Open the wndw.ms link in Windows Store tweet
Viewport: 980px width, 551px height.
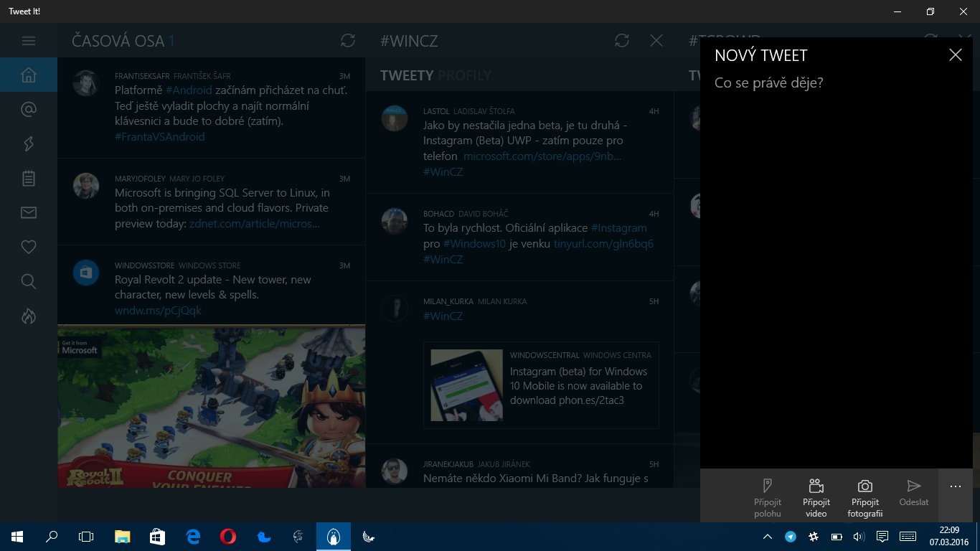click(x=158, y=311)
